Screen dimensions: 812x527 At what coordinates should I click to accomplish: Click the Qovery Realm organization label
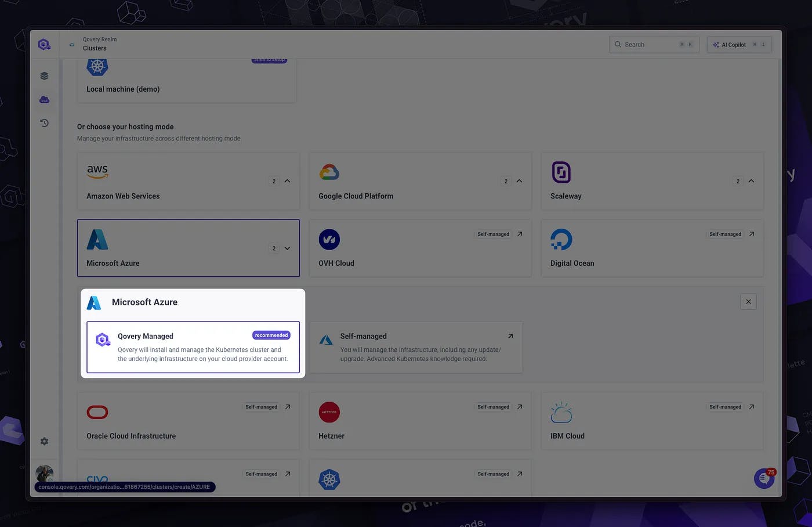click(100, 39)
